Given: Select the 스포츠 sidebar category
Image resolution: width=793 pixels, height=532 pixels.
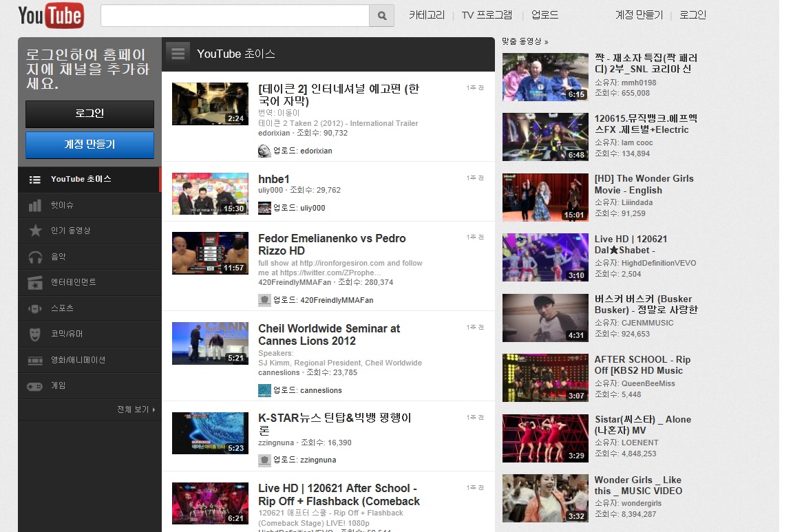Looking at the screenshot, I should [62, 308].
